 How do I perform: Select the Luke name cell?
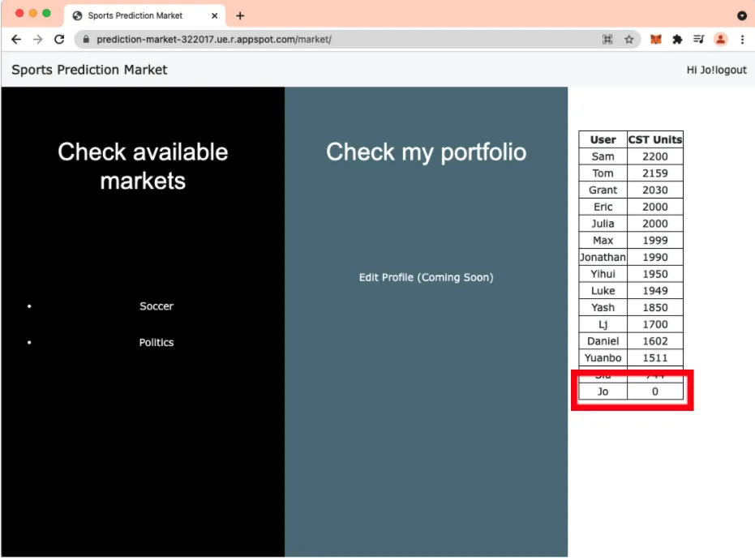tap(603, 291)
